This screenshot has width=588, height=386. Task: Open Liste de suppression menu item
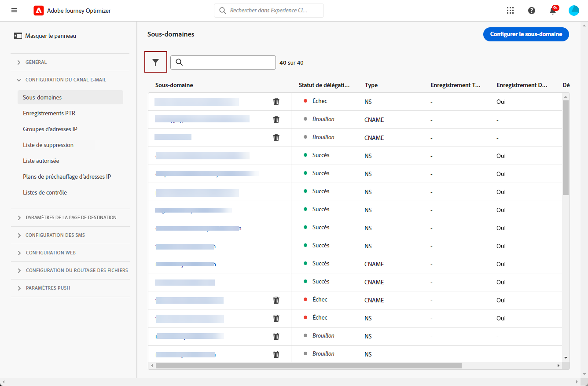[x=48, y=145]
